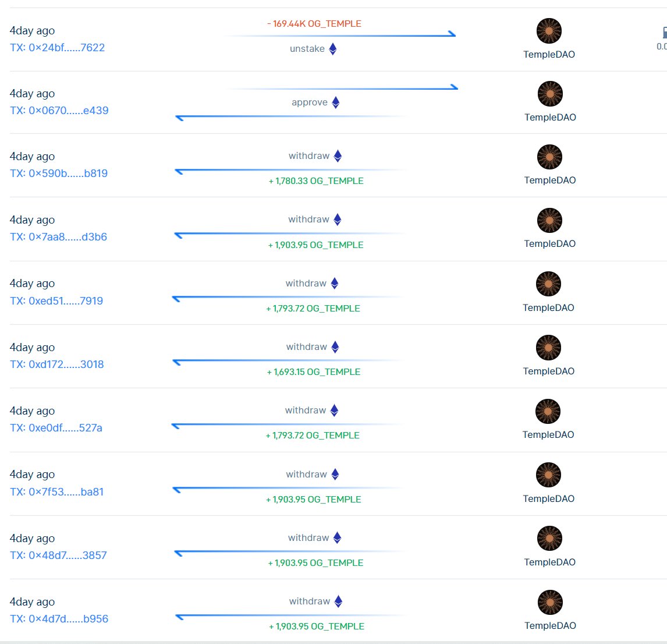Open transaction 0xe0df......527a
667x644 pixels.
(57, 428)
